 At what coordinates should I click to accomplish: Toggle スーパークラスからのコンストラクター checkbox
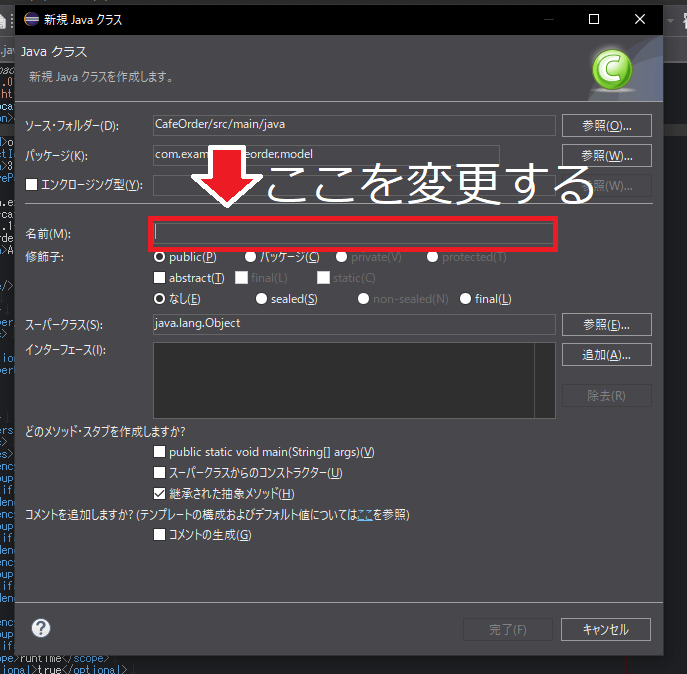pyautogui.click(x=160, y=473)
